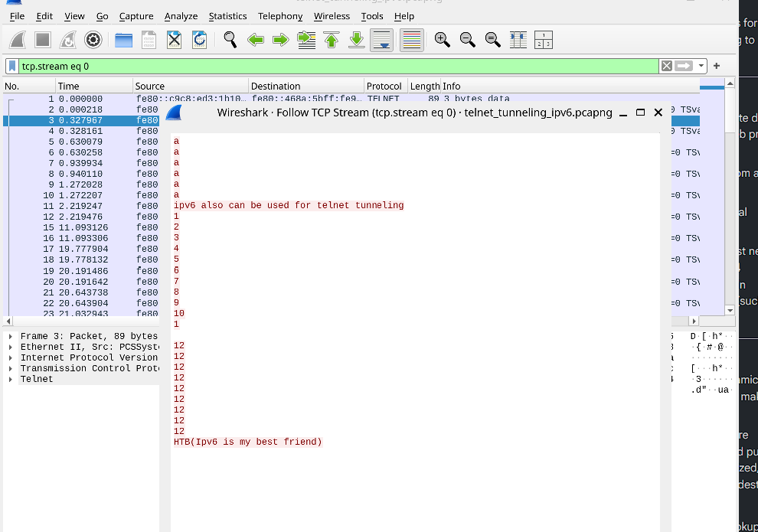Sort by the Destination column header
Screen dimensions: 758x532
pyautogui.click(x=306, y=86)
